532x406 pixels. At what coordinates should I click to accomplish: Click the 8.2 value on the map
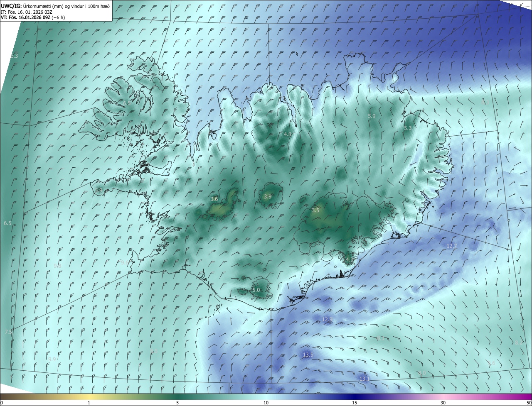(x=519, y=343)
